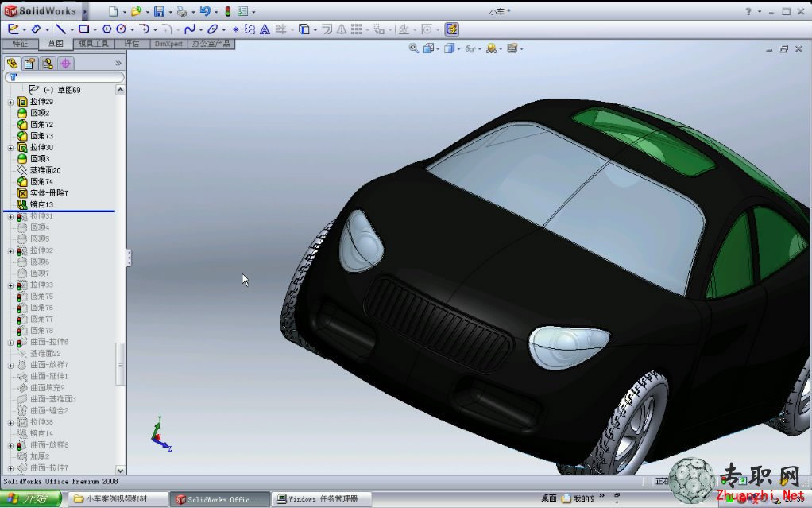This screenshot has height=508, width=812.
Task: Expand the 曲面-拉伸6 node
Action: pos(10,343)
